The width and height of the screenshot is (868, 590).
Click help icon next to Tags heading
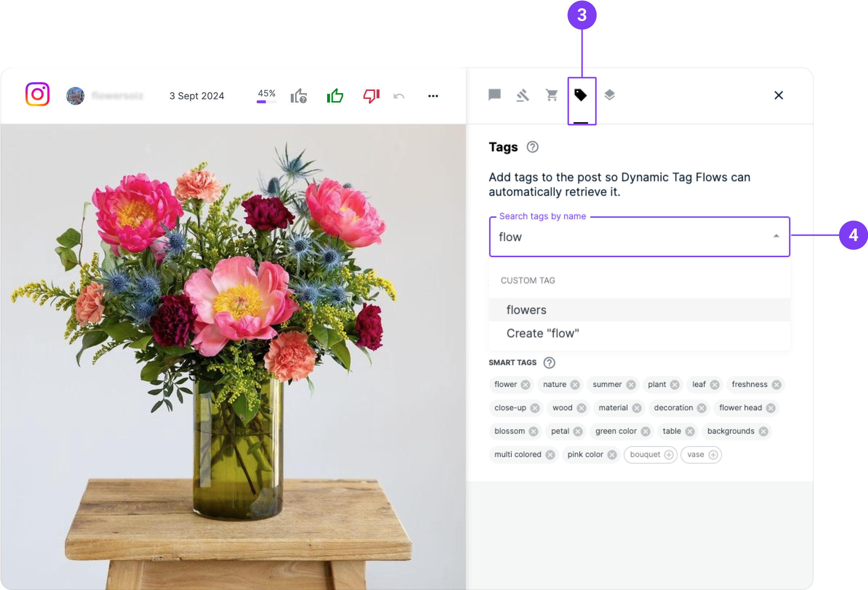(532, 147)
